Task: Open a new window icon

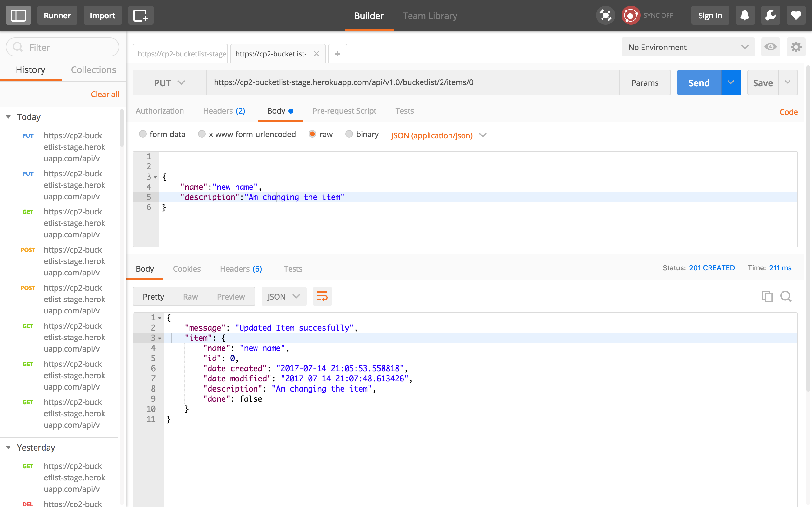Action: 141,16
